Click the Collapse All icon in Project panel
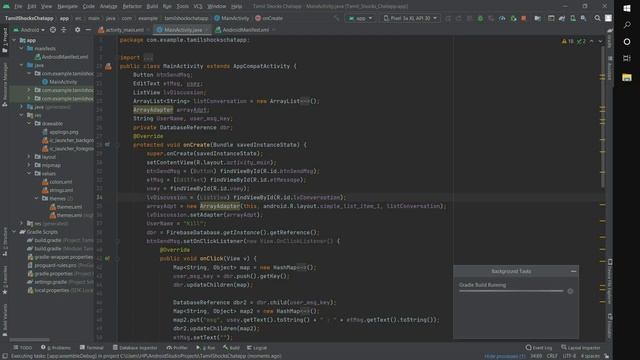 click(x=64, y=30)
